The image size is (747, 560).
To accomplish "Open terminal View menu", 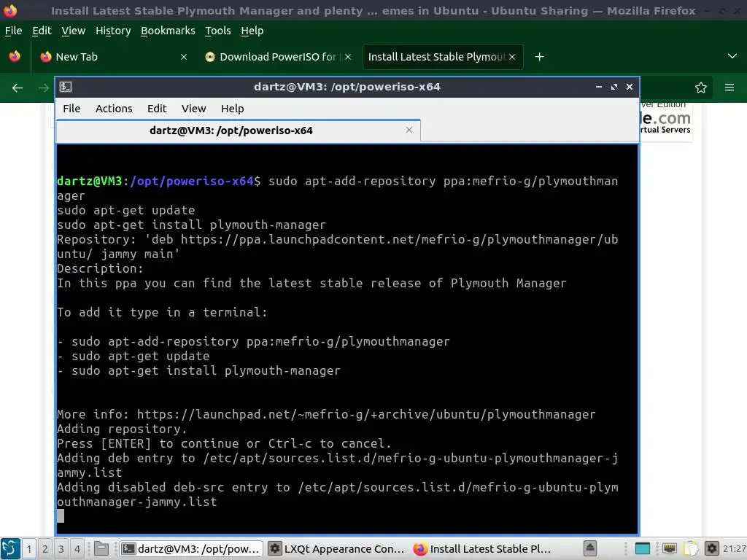I will [193, 109].
